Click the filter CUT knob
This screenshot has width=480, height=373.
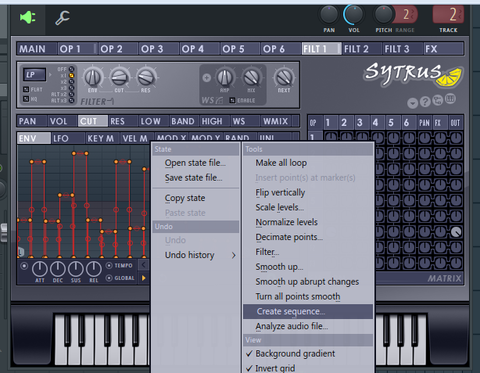119,77
